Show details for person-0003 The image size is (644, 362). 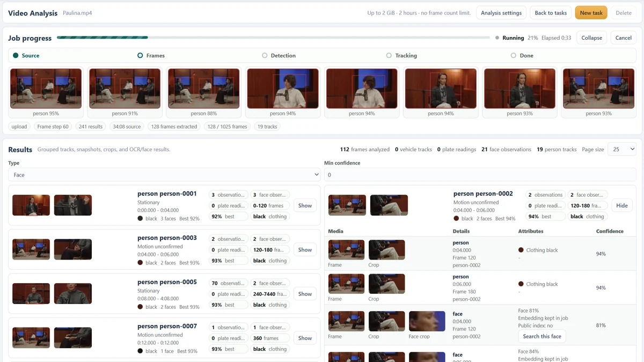(305, 249)
